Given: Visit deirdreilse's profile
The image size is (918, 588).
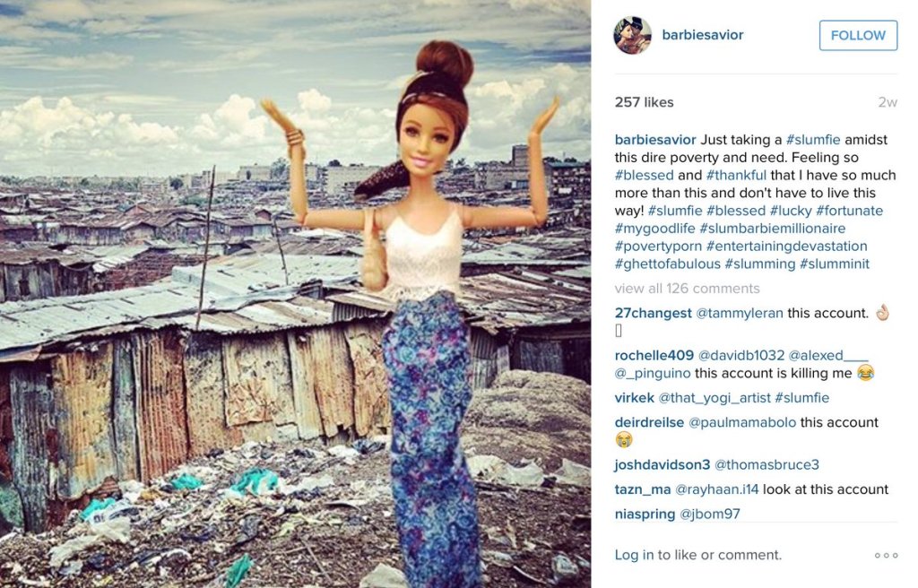Looking at the screenshot, I should 649,423.
